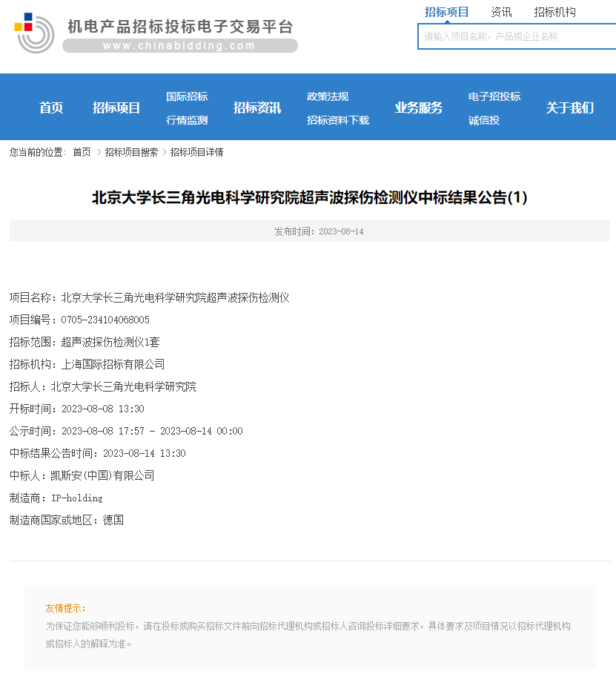Click the 公示时间 date range line
The image size is (616, 683).
point(126,431)
